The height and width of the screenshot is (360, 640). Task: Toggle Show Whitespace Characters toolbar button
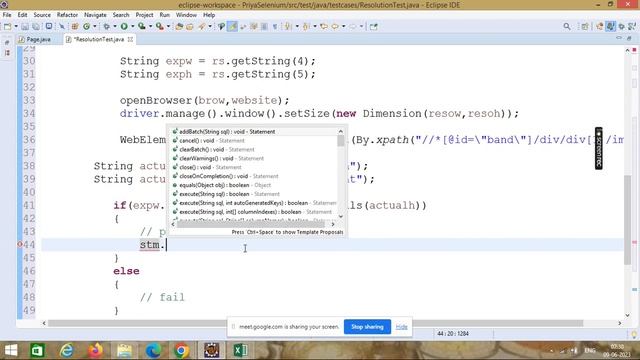[275, 27]
